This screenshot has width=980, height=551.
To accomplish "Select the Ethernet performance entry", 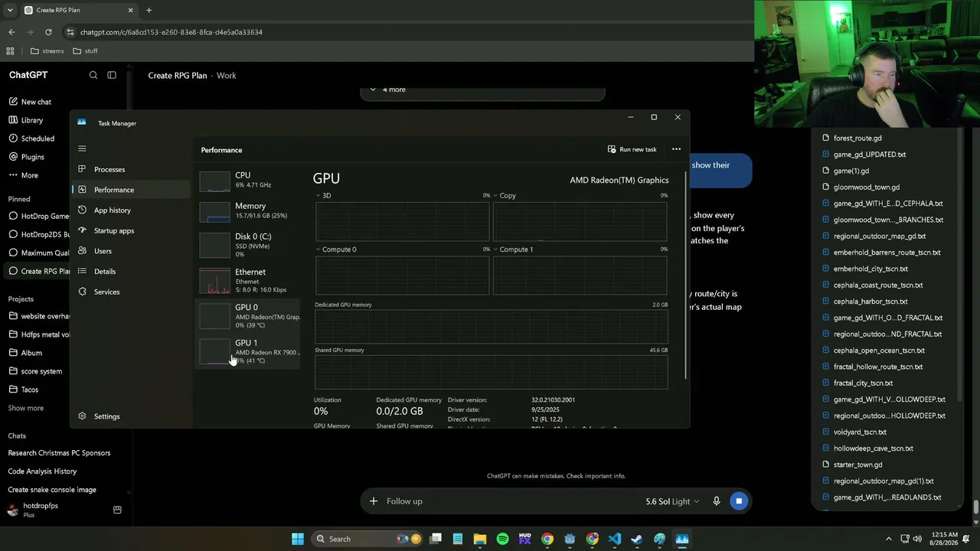I will (249, 281).
